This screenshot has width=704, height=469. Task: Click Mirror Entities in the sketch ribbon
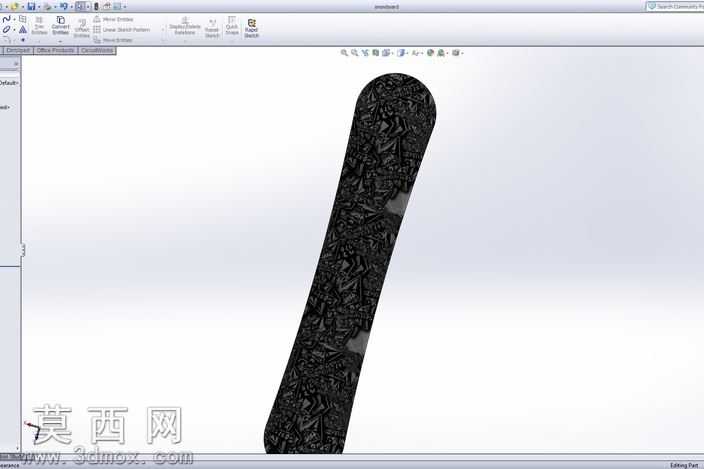113,19
